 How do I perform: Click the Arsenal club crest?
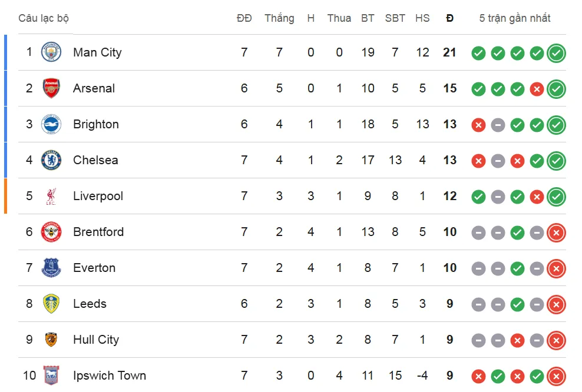click(x=51, y=88)
